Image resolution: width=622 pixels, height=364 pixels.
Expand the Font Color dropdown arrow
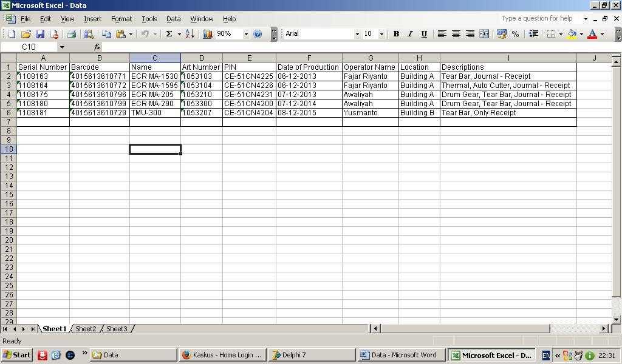pos(602,34)
